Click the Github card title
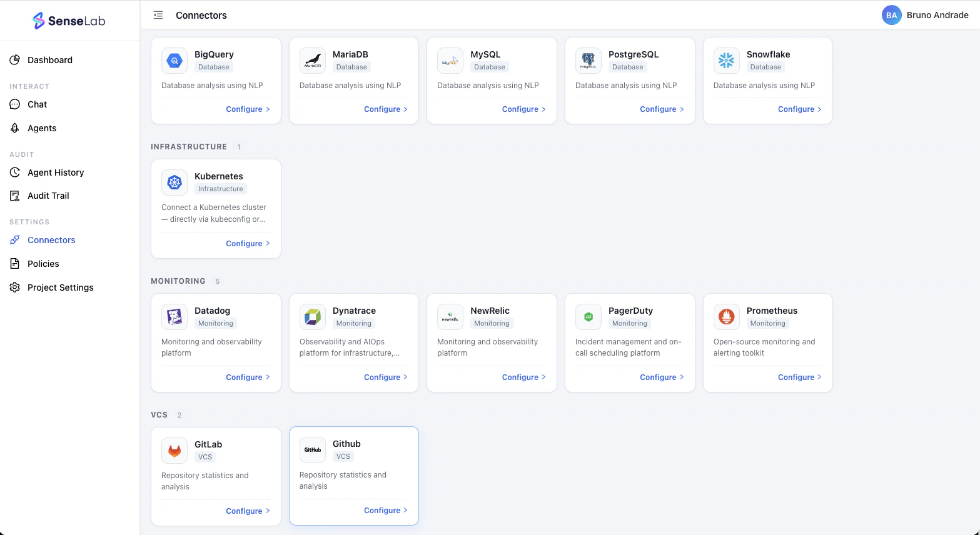Screen dimensions: 980x535 (346, 444)
